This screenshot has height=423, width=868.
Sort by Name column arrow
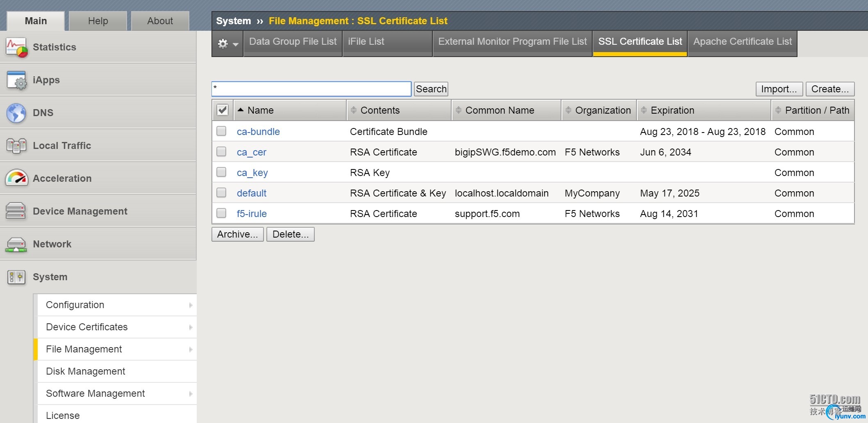click(241, 110)
